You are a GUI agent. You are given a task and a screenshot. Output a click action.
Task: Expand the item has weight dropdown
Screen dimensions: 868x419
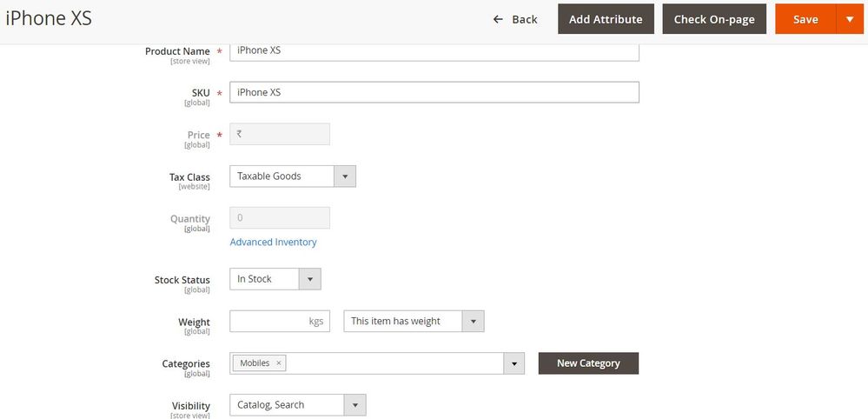473,322
